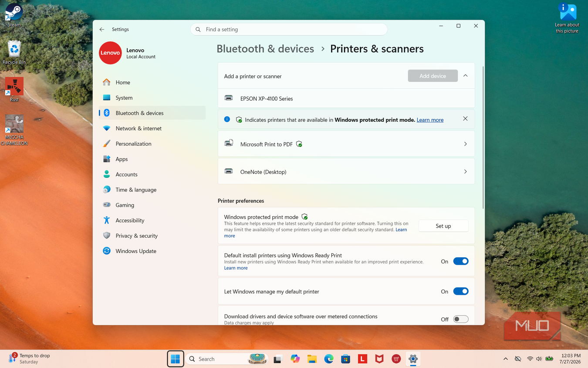Click the Settings page vertical scrollbar
Image resolution: width=588 pixels, height=368 pixels.
(x=483, y=137)
